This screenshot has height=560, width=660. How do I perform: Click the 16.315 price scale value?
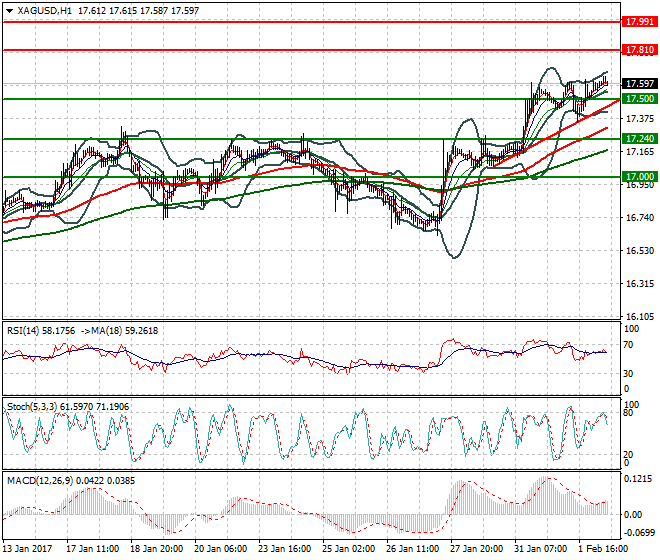640,284
